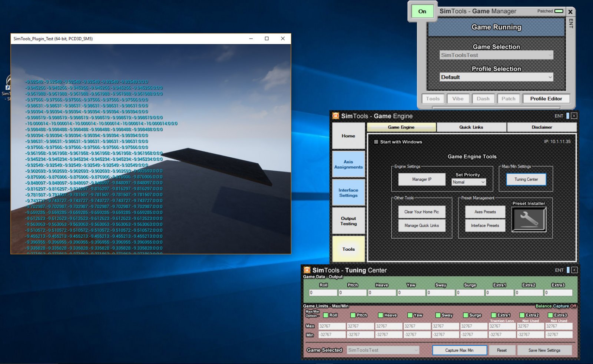593x364 pixels.
Task: Open the Preset Installer wrench icon
Action: [x=529, y=219]
